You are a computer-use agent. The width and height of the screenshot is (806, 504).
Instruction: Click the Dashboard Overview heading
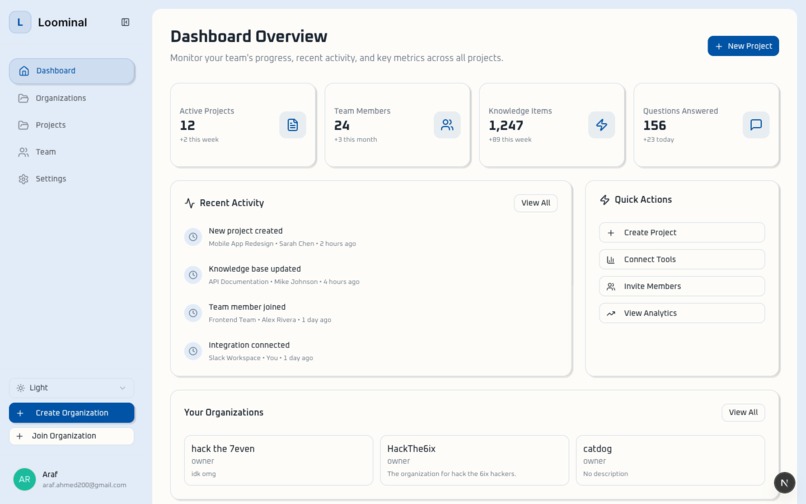pyautogui.click(x=249, y=37)
